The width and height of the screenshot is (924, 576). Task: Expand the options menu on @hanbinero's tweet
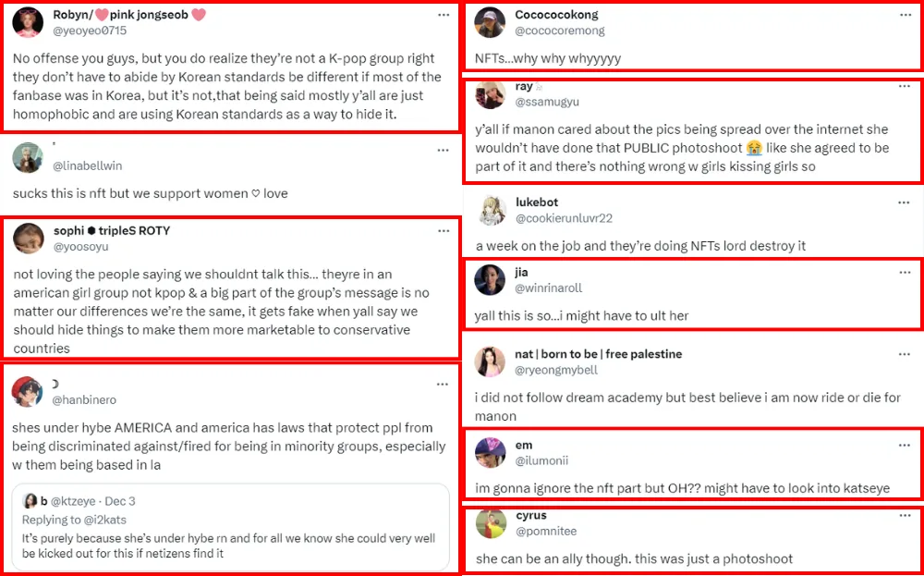point(442,384)
